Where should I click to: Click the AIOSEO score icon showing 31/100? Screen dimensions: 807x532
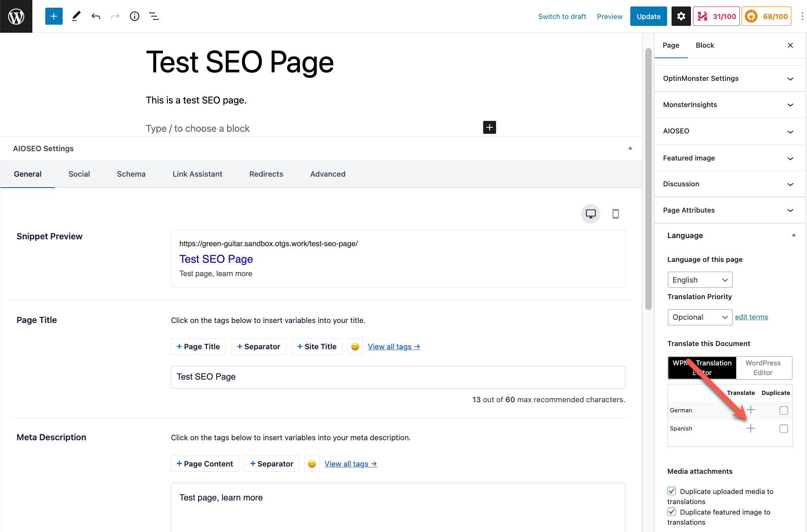coord(717,16)
